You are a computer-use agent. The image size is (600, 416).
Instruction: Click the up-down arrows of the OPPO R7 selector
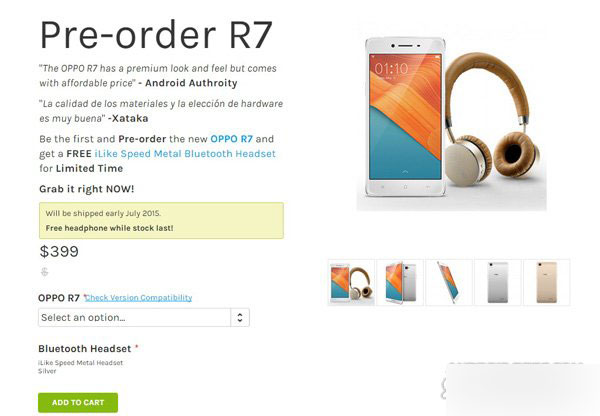(x=240, y=317)
